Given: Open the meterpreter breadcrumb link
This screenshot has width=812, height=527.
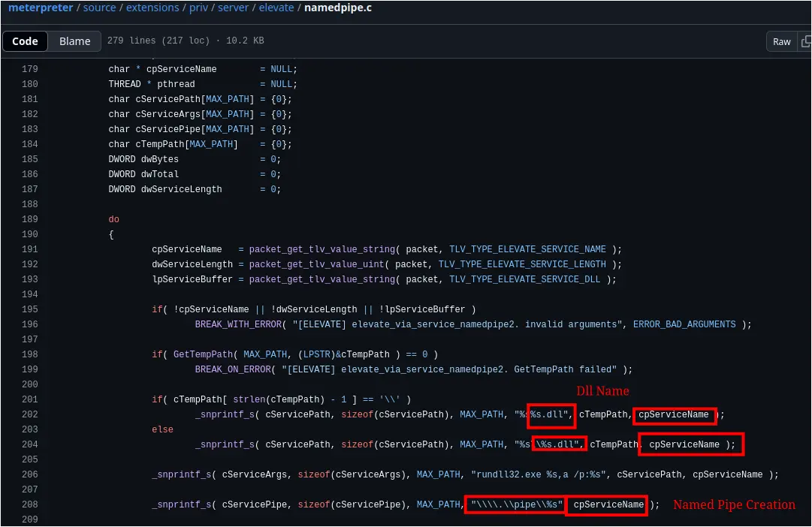Looking at the screenshot, I should [x=41, y=8].
